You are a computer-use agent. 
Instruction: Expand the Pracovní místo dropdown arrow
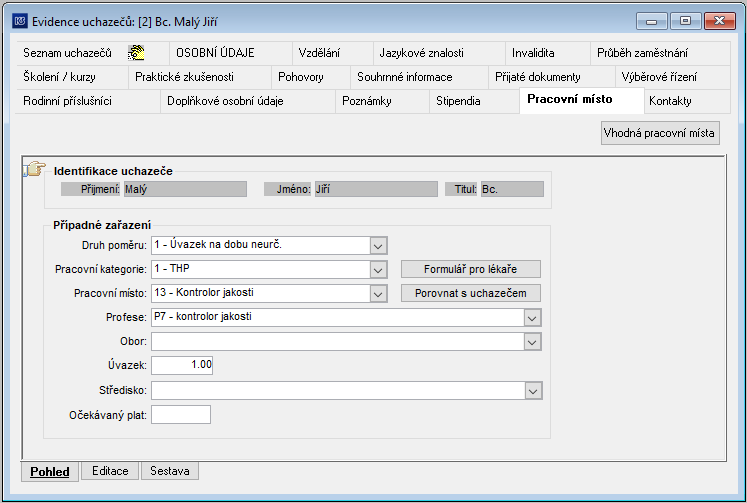coord(378,293)
